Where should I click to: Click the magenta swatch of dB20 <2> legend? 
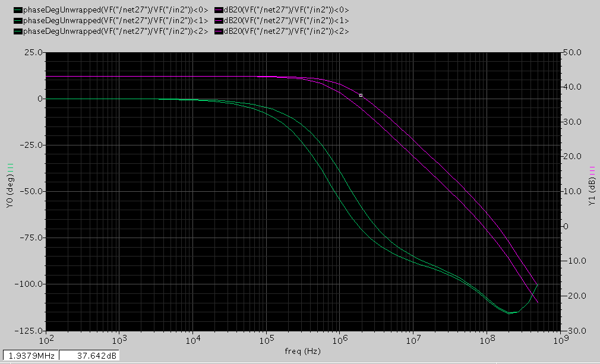219,31
